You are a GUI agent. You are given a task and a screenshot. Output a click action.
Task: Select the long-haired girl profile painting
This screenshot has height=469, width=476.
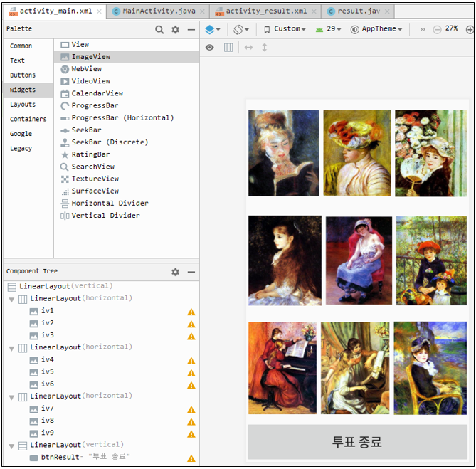[285, 260]
